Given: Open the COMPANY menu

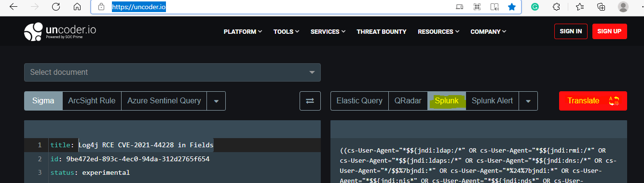Looking at the screenshot, I should click(488, 32).
